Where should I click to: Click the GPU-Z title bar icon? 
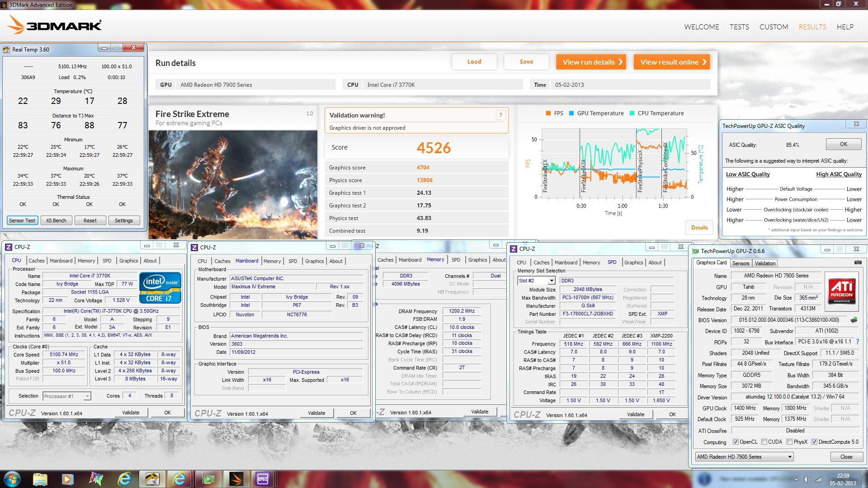696,251
